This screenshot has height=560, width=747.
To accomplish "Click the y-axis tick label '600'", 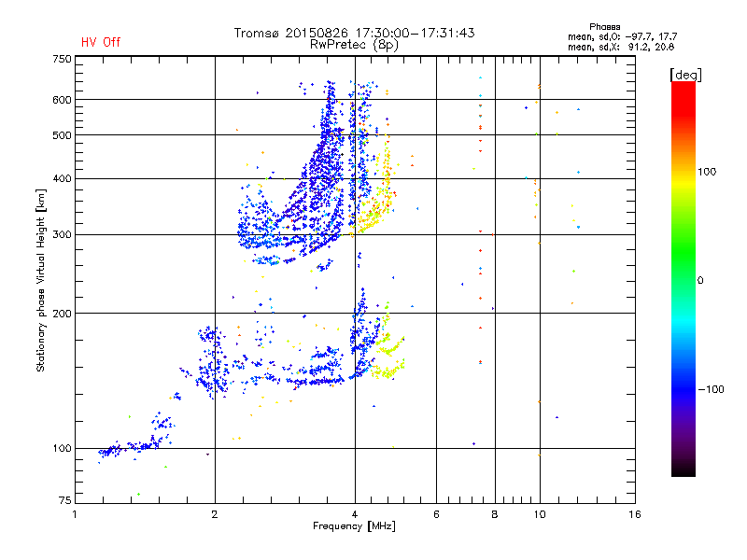I will click(x=62, y=100).
